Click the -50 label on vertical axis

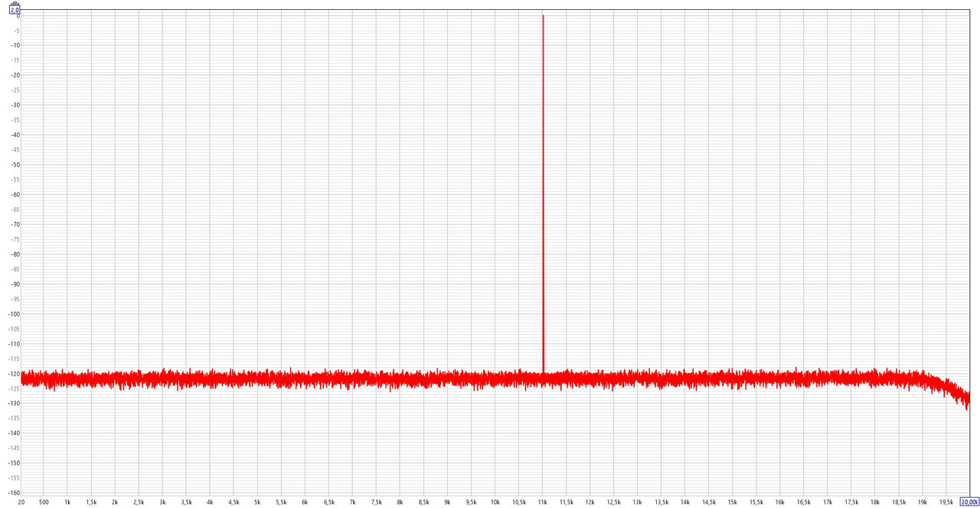[x=15, y=165]
